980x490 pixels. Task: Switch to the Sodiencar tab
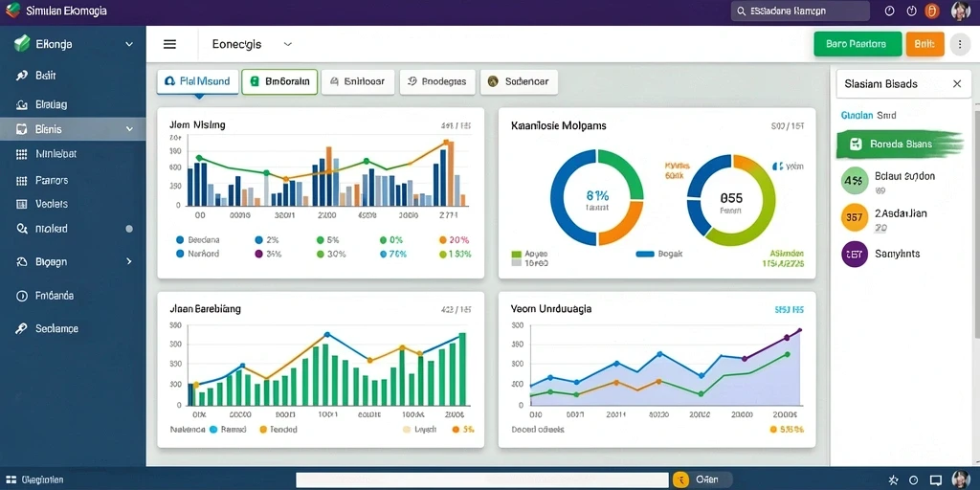pos(519,82)
